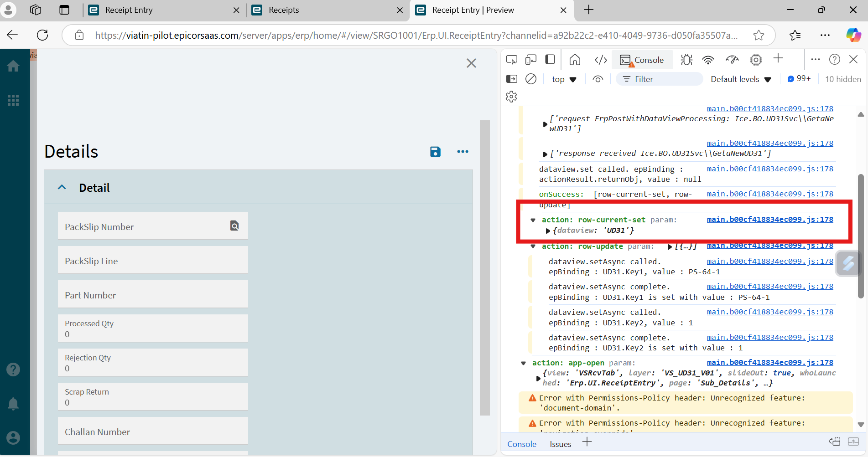868x457 pixels.
Task: Open DevTools Memory chip icon
Action: (756, 60)
